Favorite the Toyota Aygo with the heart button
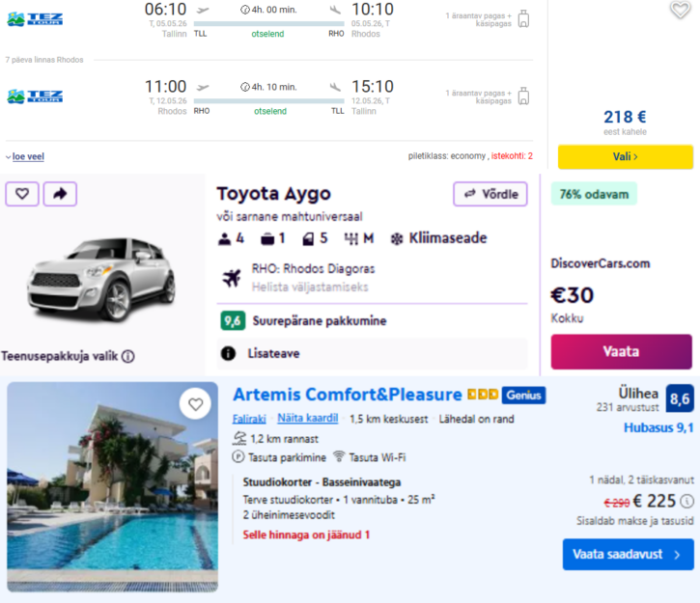 point(22,194)
